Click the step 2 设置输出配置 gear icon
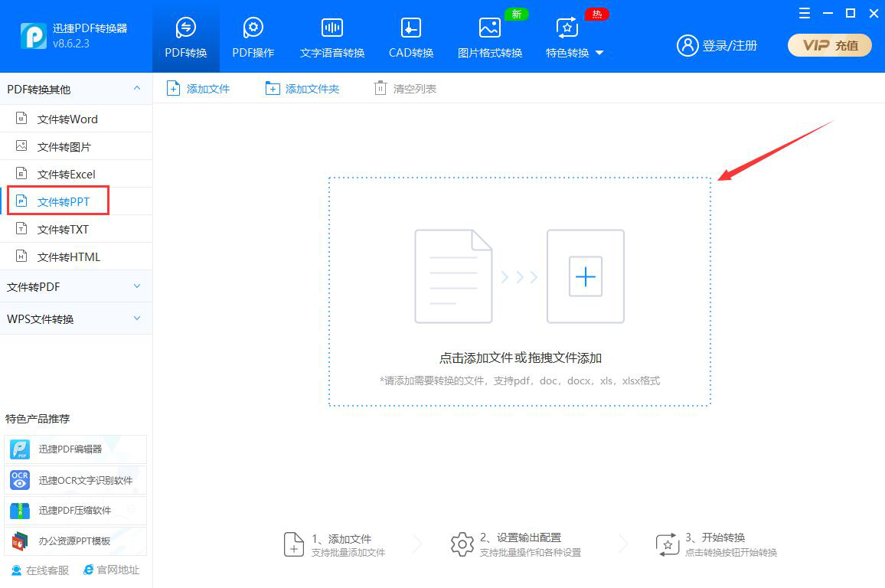This screenshot has width=885, height=588. click(462, 544)
